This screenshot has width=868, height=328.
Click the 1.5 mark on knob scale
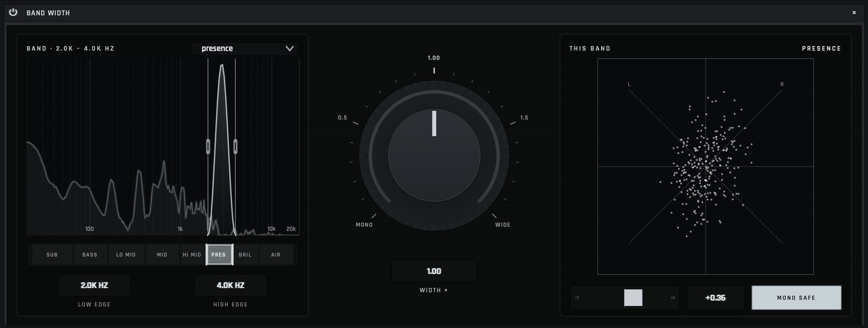524,118
